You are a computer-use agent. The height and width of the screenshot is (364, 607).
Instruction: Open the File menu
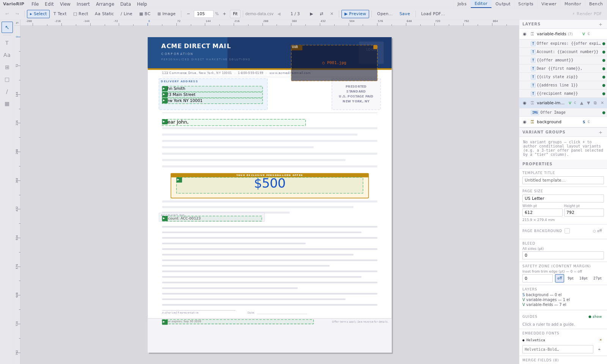pos(35,4)
